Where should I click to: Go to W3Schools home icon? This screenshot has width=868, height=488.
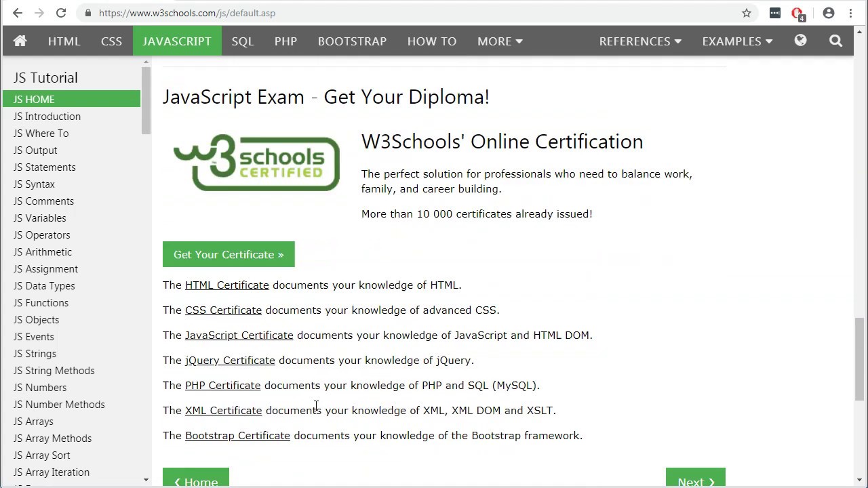(20, 41)
